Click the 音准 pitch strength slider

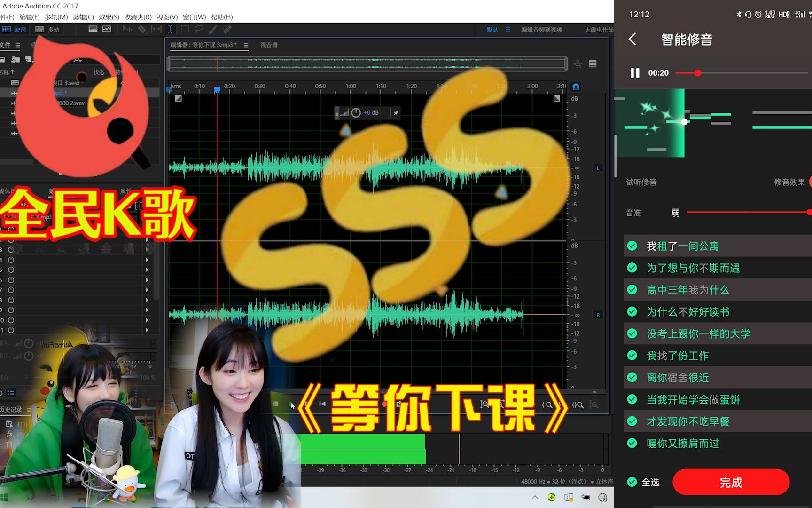(749, 212)
